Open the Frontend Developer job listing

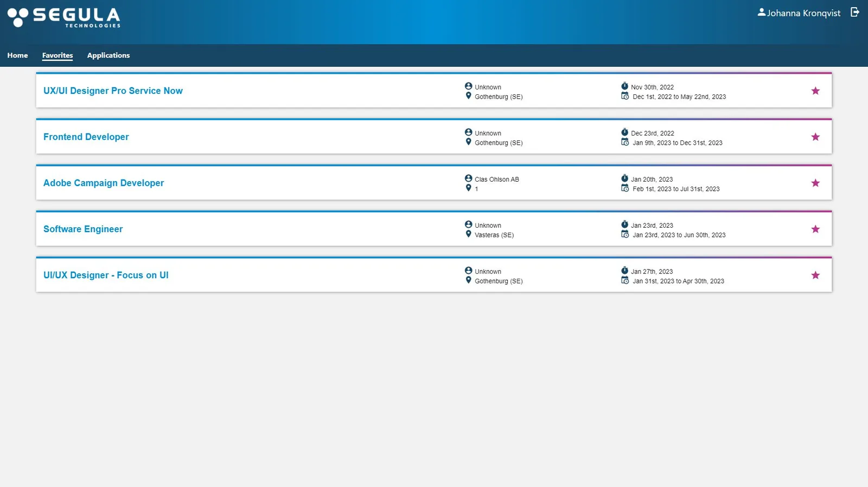pyautogui.click(x=86, y=137)
